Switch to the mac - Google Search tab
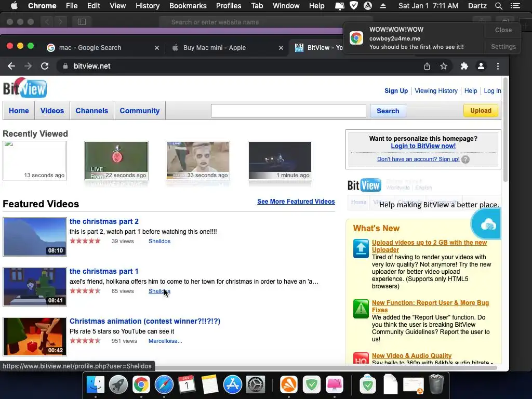Image resolution: width=532 pixels, height=399 pixels. point(90,48)
